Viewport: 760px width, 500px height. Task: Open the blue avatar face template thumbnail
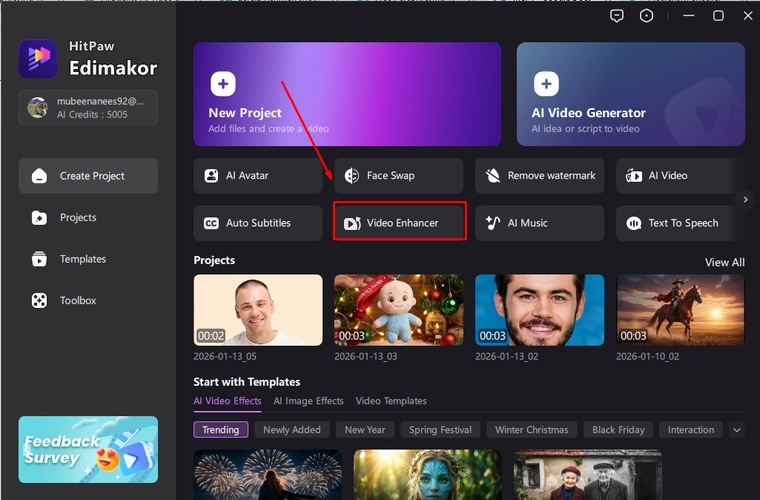pyautogui.click(x=428, y=474)
